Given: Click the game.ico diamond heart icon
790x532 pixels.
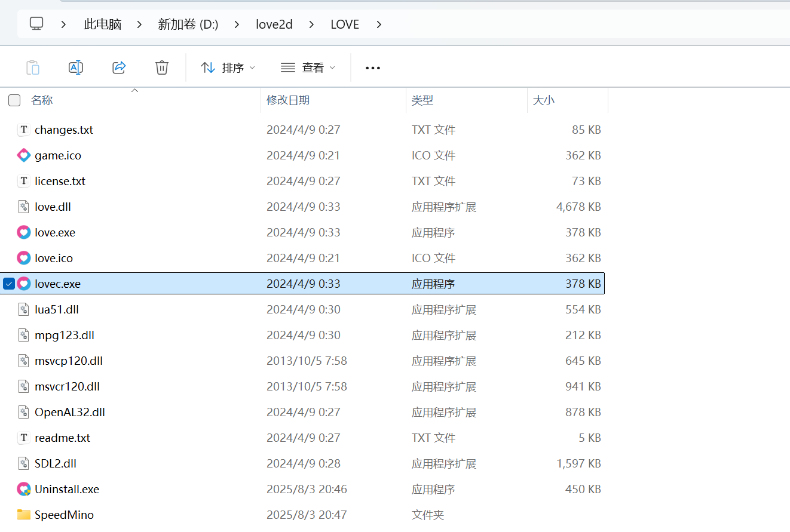Looking at the screenshot, I should [23, 155].
